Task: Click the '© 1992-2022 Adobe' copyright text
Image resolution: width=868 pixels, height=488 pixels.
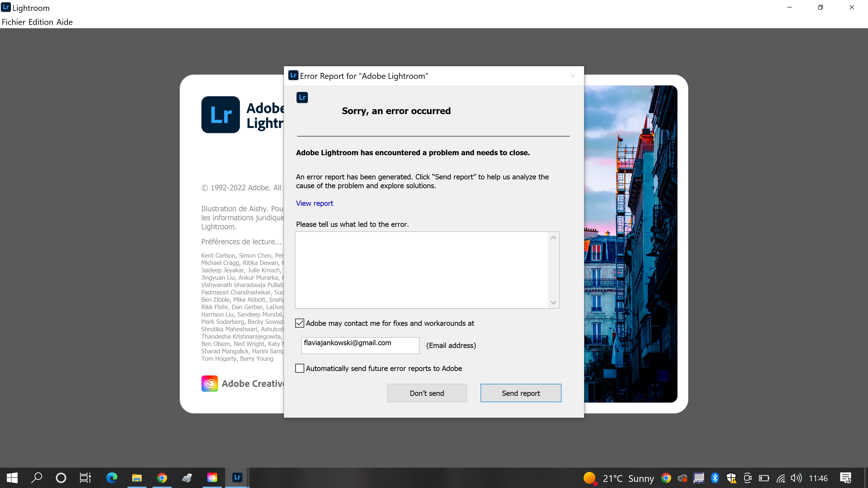Action: coord(241,188)
